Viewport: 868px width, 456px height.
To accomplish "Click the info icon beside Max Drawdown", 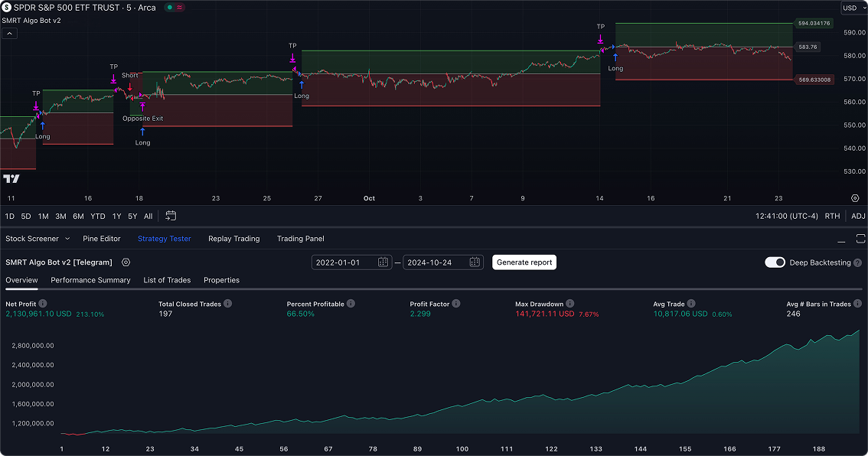I will (x=570, y=304).
